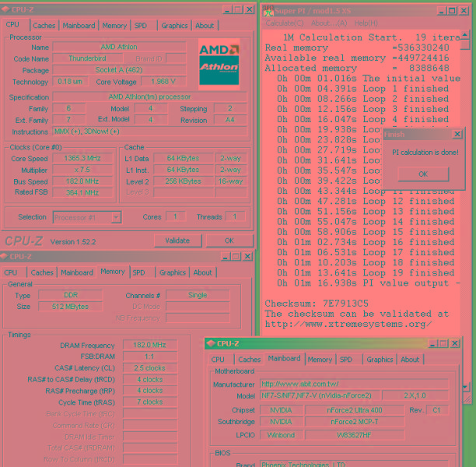476x467 pixels.
Task: Minimize the top CPU-Z window
Action: point(227,9)
